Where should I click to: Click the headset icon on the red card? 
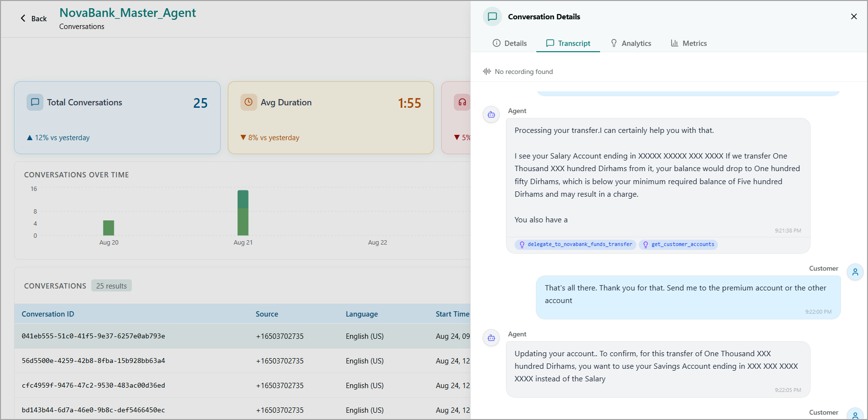point(462,102)
